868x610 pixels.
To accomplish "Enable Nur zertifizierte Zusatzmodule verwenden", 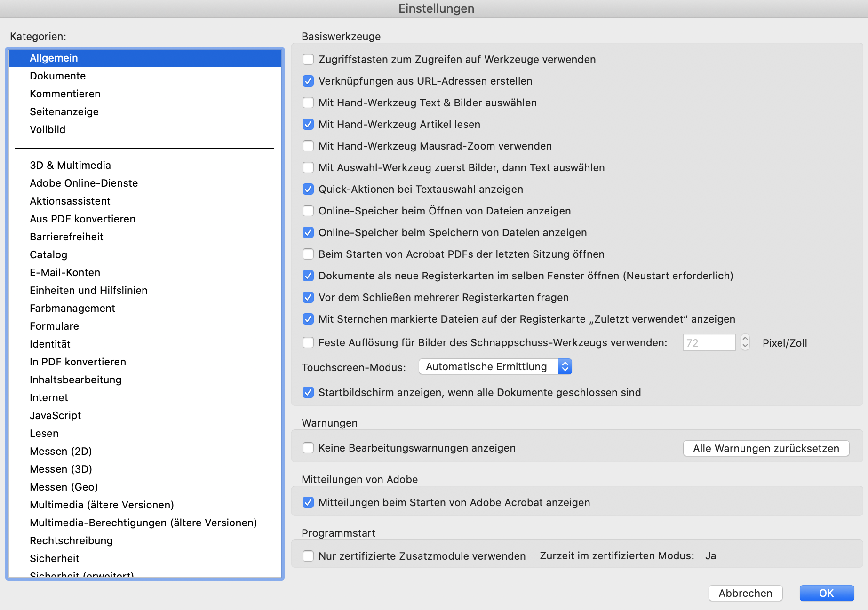I will coord(308,556).
